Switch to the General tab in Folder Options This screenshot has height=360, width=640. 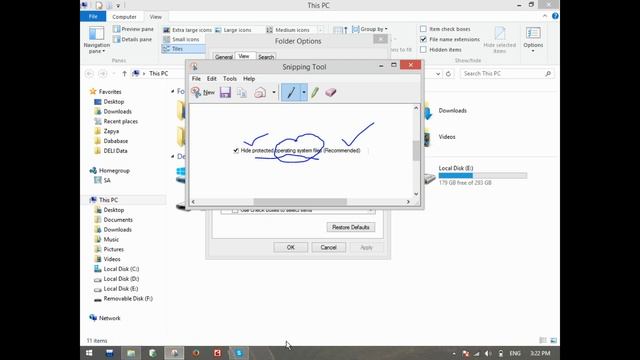click(224, 57)
